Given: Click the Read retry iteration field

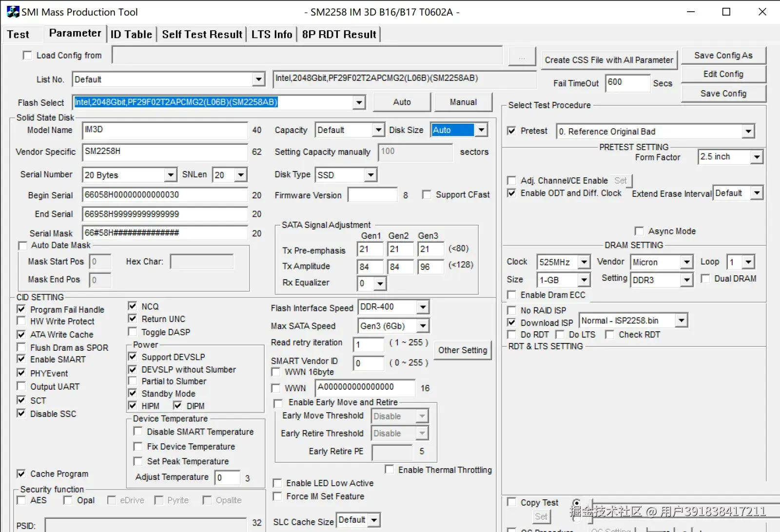Looking at the screenshot, I should pos(369,344).
